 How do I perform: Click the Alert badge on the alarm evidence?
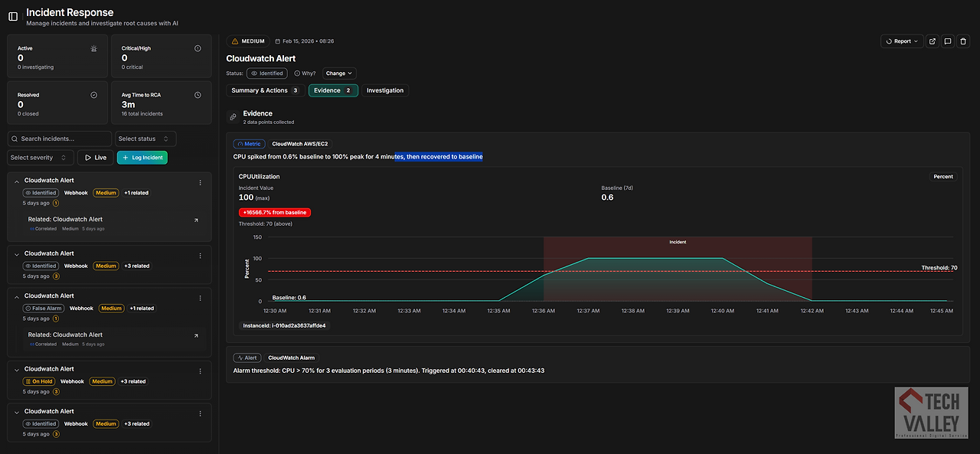(247, 358)
